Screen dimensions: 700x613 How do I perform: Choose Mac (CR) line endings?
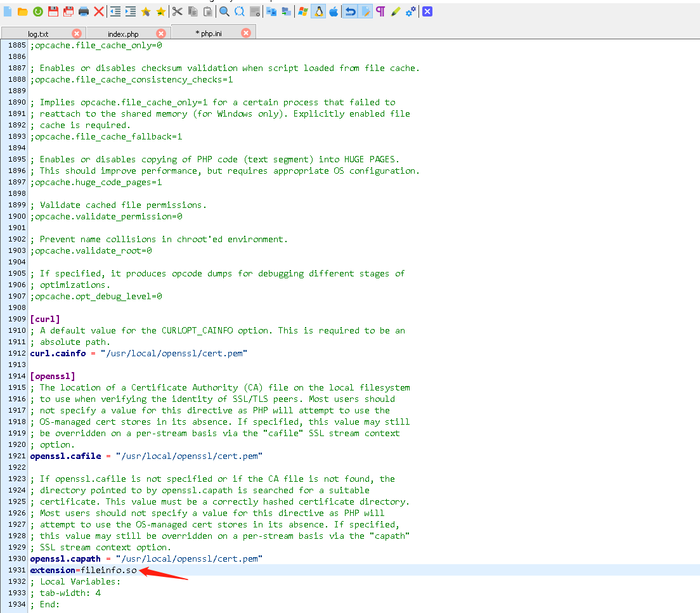pos(334,11)
